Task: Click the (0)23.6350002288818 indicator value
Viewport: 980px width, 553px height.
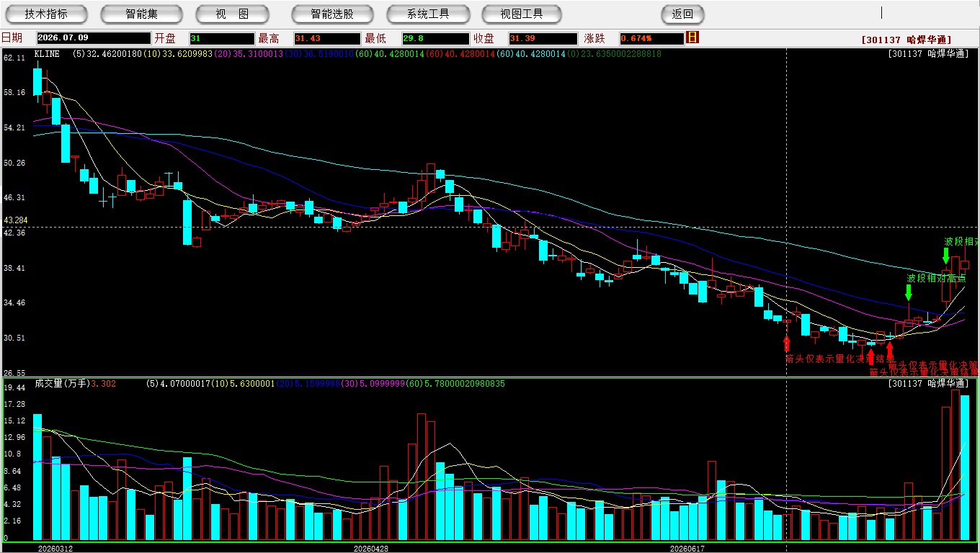Action: click(614, 54)
